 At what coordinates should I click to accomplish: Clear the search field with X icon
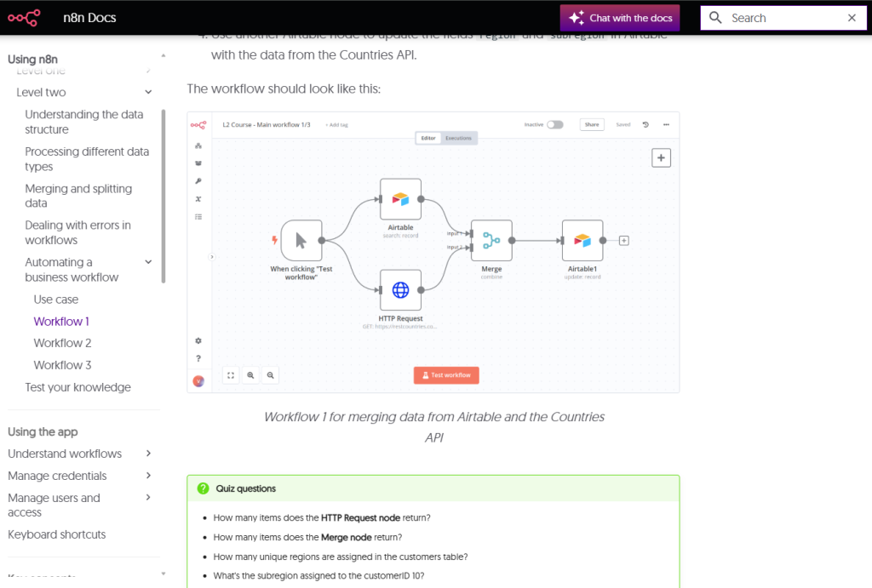coord(852,18)
